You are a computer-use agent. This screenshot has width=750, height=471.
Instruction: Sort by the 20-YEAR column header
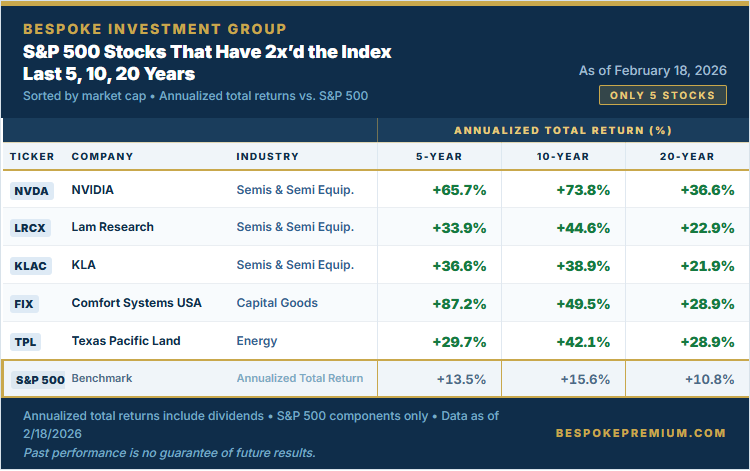(x=687, y=157)
